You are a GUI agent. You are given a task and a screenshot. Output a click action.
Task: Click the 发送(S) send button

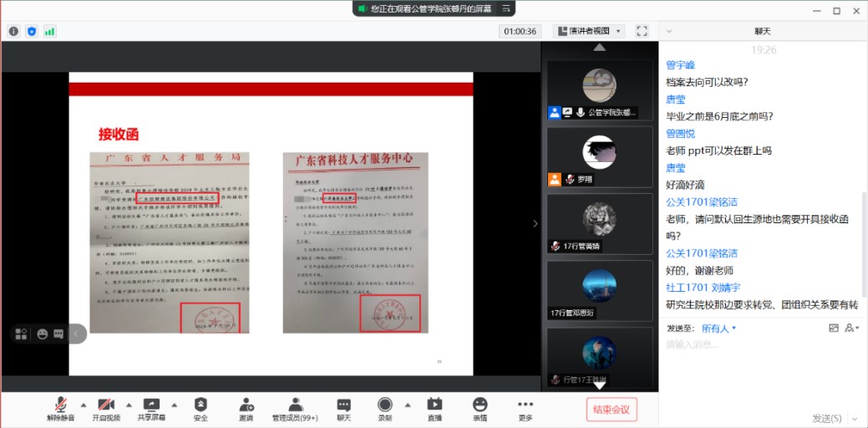tap(826, 417)
